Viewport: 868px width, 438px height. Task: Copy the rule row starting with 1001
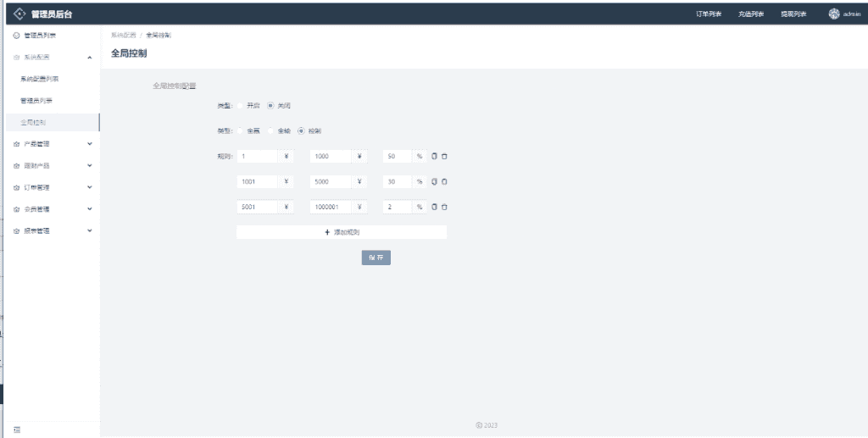(x=434, y=181)
